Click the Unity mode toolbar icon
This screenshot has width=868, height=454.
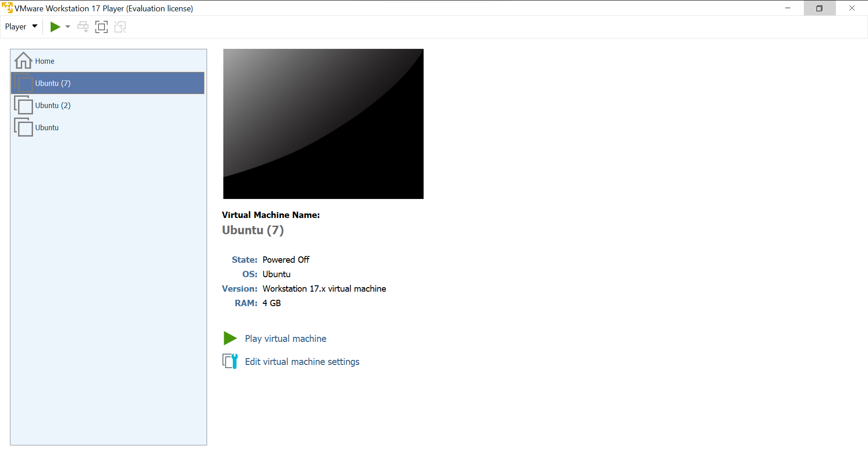coord(120,27)
